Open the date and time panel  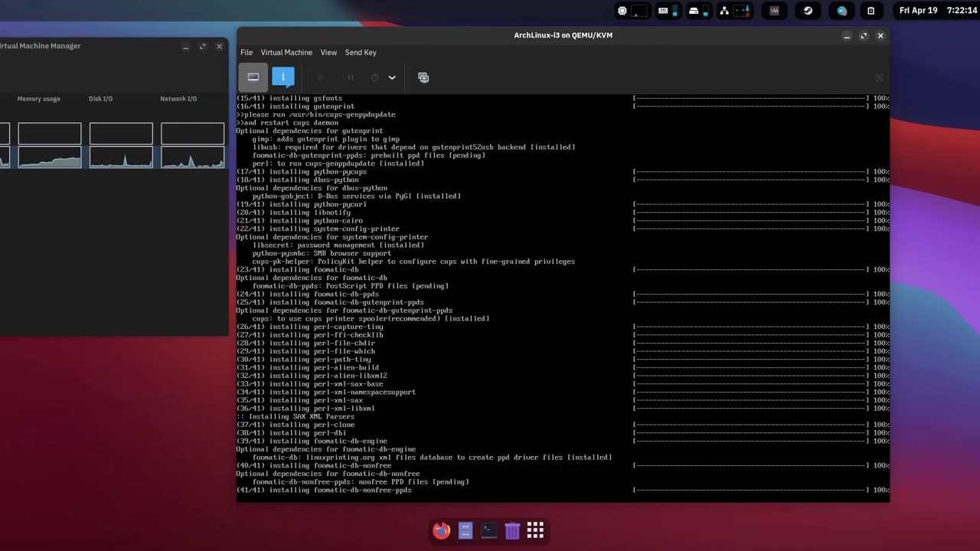coord(939,11)
